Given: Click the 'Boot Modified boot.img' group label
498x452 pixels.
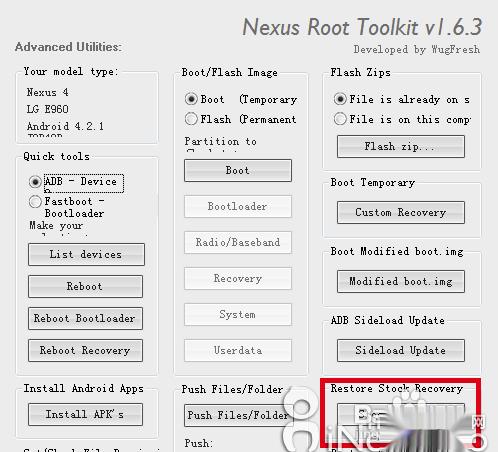Looking at the screenshot, I should (397, 251).
